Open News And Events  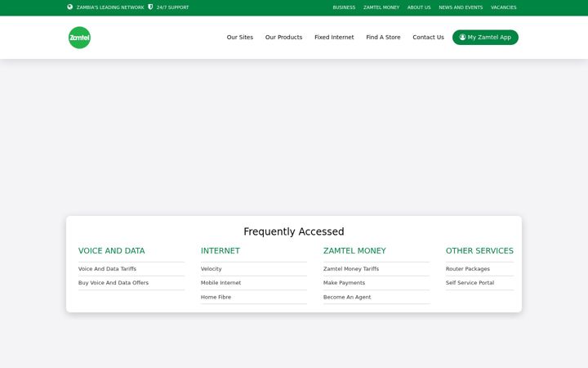[x=461, y=7]
